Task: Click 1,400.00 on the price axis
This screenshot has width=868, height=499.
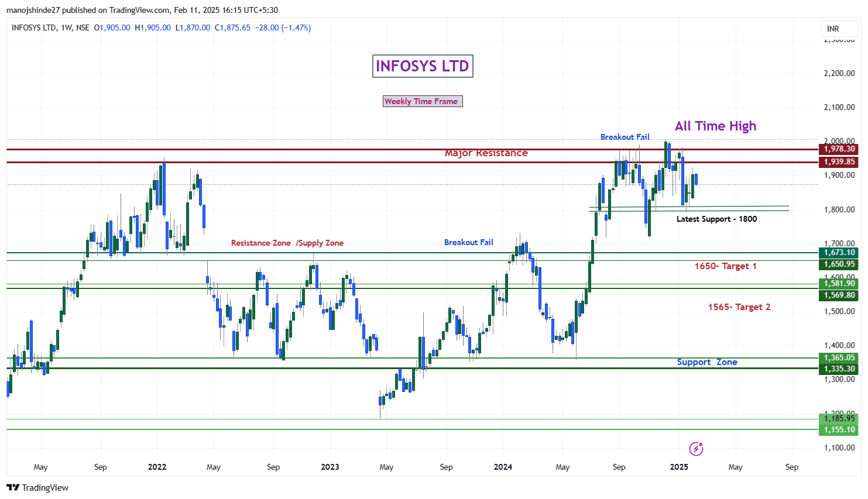Action: coord(839,345)
